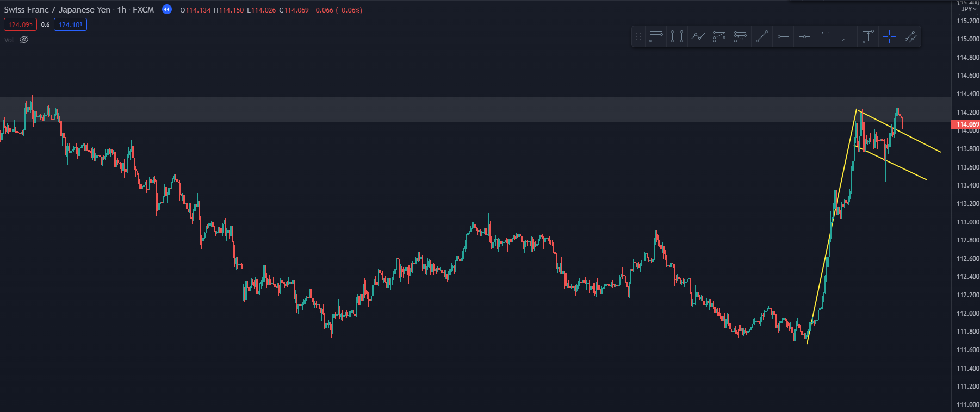Image resolution: width=980 pixels, height=412 pixels.
Task: Select the horizontal ray tool
Action: pos(783,37)
